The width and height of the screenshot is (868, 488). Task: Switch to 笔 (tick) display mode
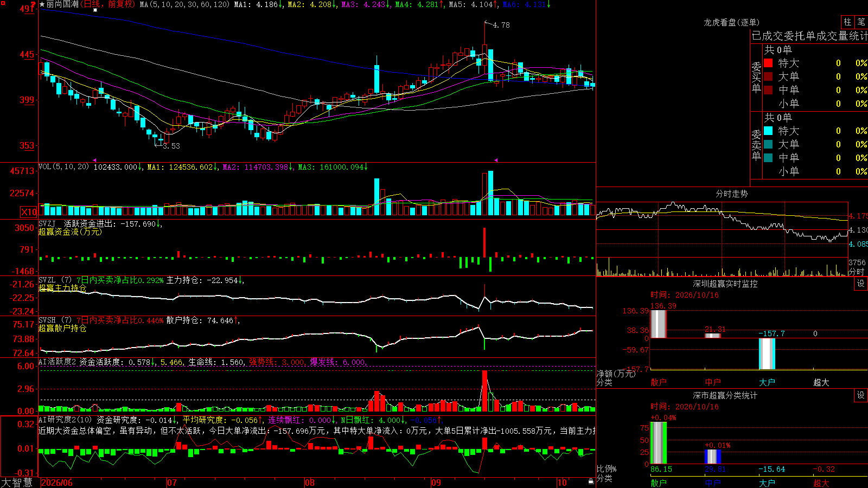861,22
